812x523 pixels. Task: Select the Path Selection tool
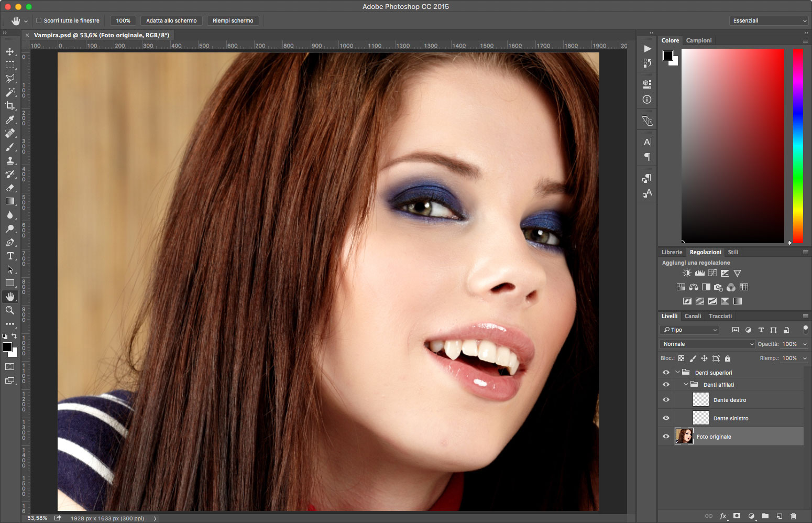tap(10, 269)
